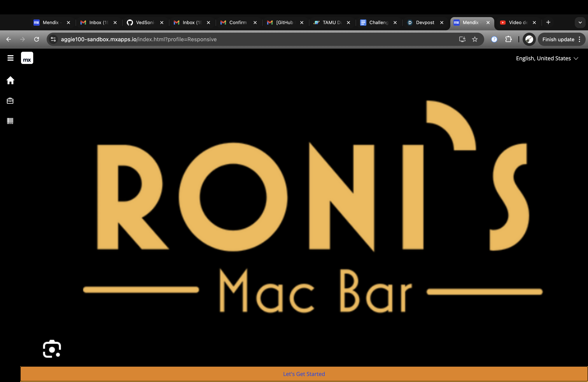Click the Home icon in sidebar
This screenshot has height=382, width=588.
pyautogui.click(x=10, y=80)
